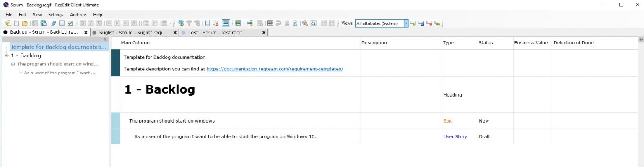The width and height of the screenshot is (644, 167).
Task: Select 'Template for Backlog documentati...' tree item
Action: click(x=59, y=47)
